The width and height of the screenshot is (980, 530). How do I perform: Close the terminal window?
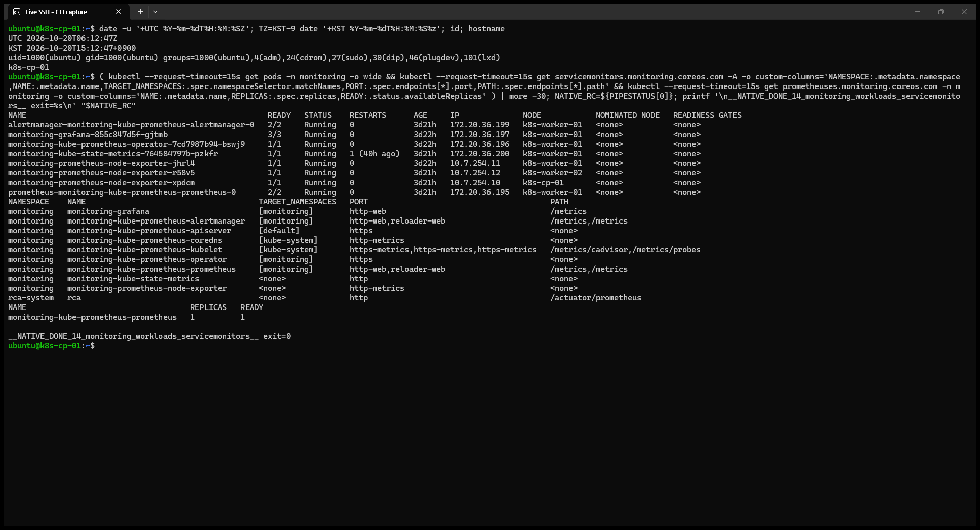tap(964, 12)
